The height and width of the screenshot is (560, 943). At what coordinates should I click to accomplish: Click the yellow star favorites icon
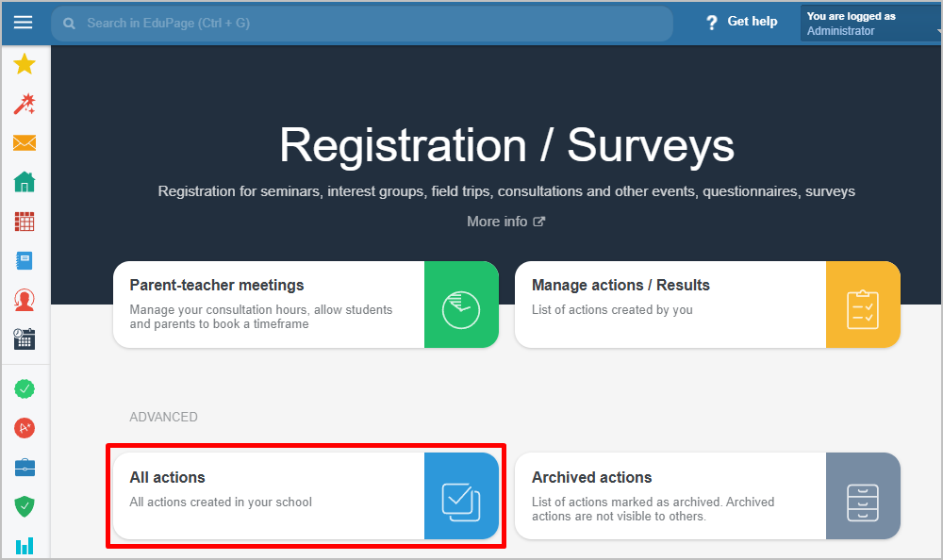click(25, 64)
